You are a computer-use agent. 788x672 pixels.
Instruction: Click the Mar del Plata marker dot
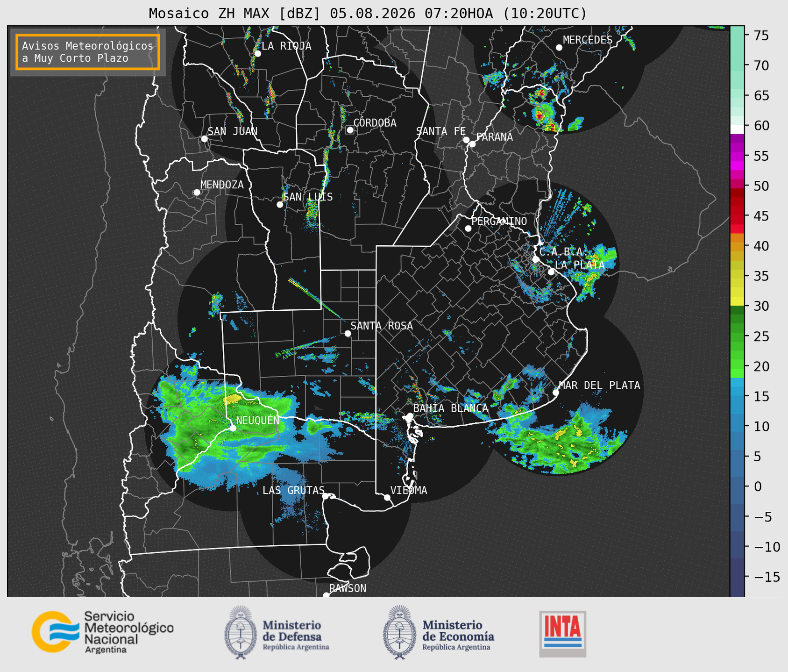coord(556,392)
